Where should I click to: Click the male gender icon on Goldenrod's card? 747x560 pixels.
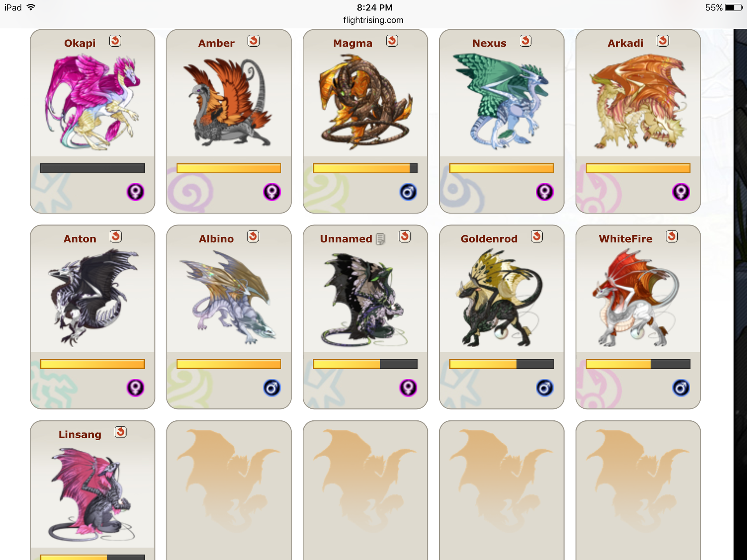pos(545,388)
